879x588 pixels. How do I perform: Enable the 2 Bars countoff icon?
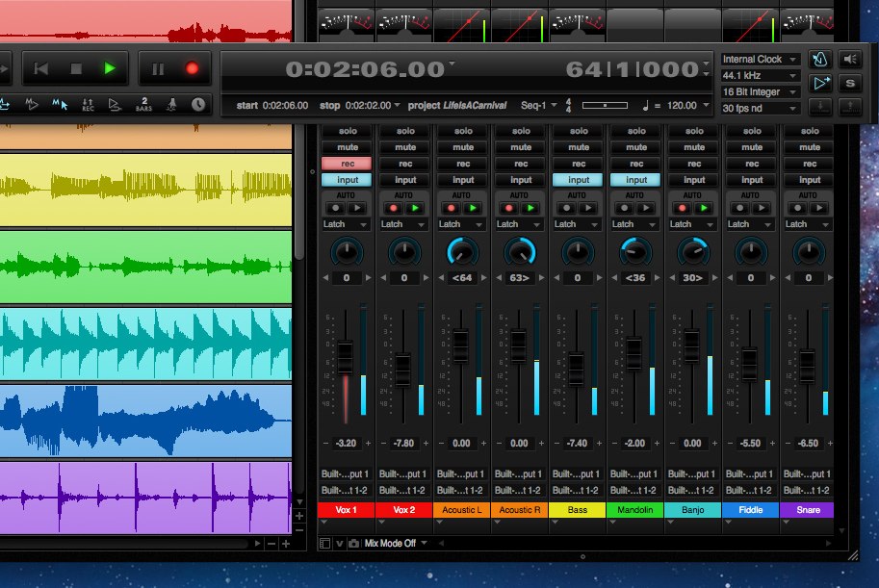143,104
